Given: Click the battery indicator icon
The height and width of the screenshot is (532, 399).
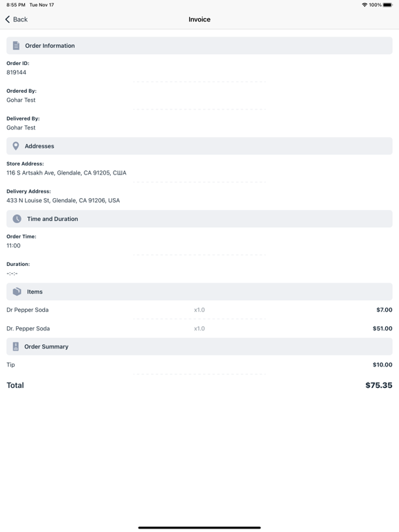Looking at the screenshot, I should click(388, 5).
